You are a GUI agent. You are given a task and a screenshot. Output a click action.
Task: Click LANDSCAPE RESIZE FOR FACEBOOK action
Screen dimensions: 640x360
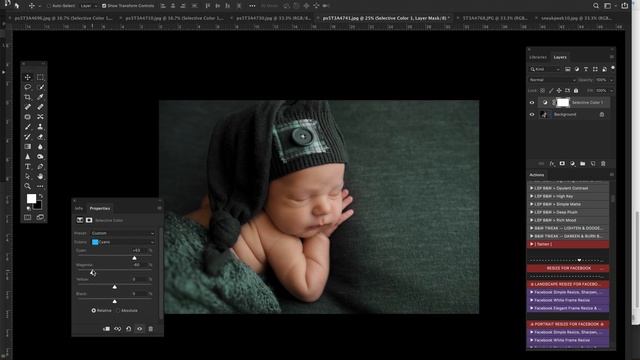pos(568,284)
